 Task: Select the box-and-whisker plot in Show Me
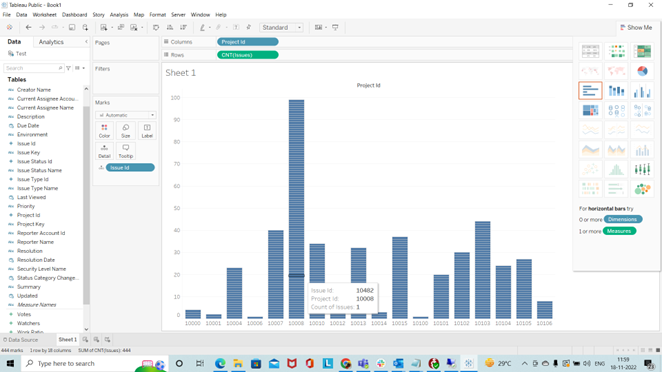[642, 169]
